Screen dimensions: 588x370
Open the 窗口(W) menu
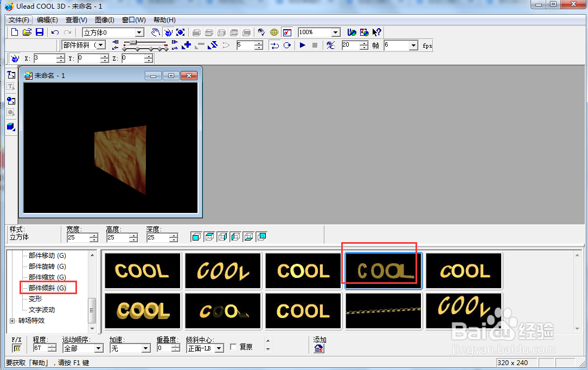(134, 20)
